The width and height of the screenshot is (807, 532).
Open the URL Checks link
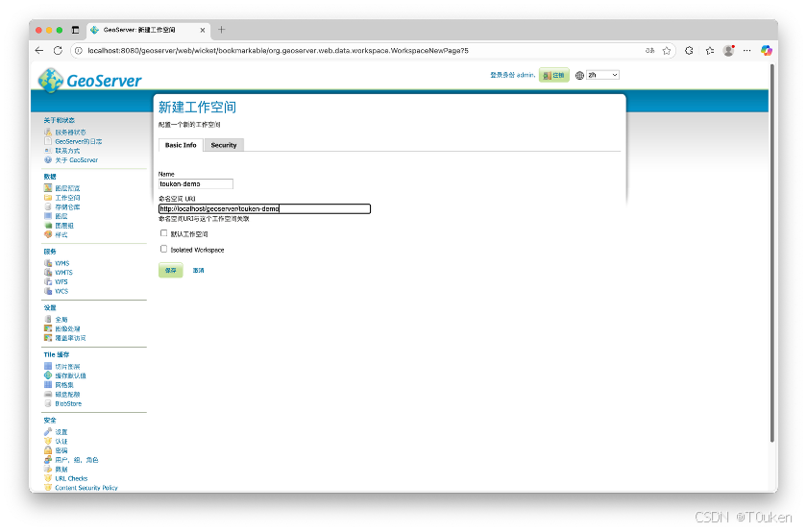[x=71, y=478]
